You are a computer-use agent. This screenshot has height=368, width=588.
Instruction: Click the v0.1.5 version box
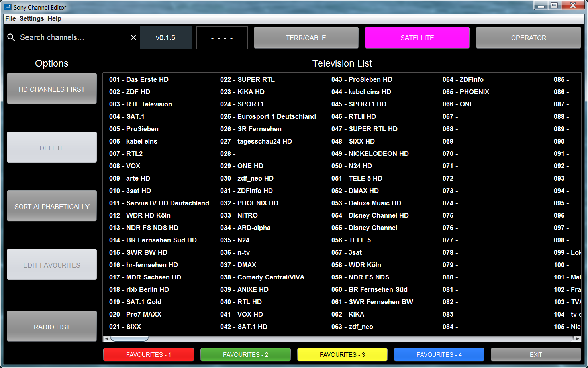coord(166,38)
